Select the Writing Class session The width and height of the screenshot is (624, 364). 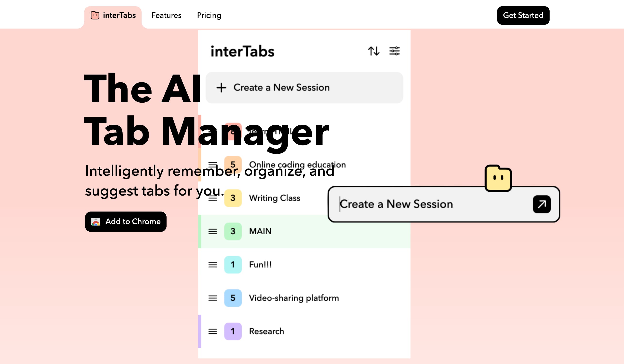(x=274, y=198)
